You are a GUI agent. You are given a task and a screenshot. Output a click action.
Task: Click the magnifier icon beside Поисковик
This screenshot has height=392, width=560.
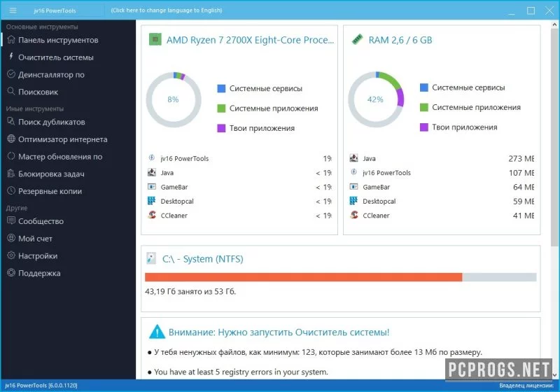pyautogui.click(x=11, y=91)
